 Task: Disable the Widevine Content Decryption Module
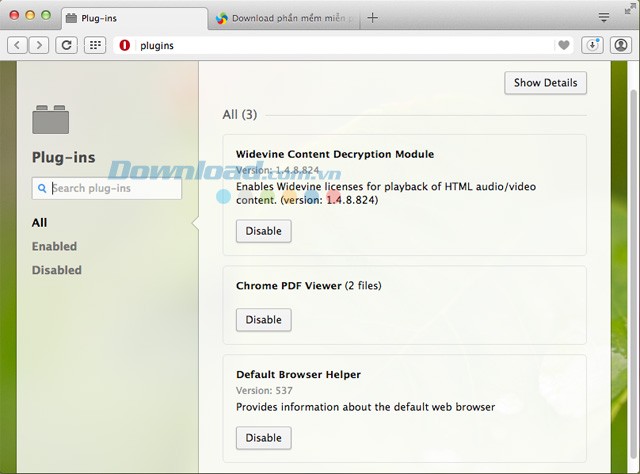263,231
